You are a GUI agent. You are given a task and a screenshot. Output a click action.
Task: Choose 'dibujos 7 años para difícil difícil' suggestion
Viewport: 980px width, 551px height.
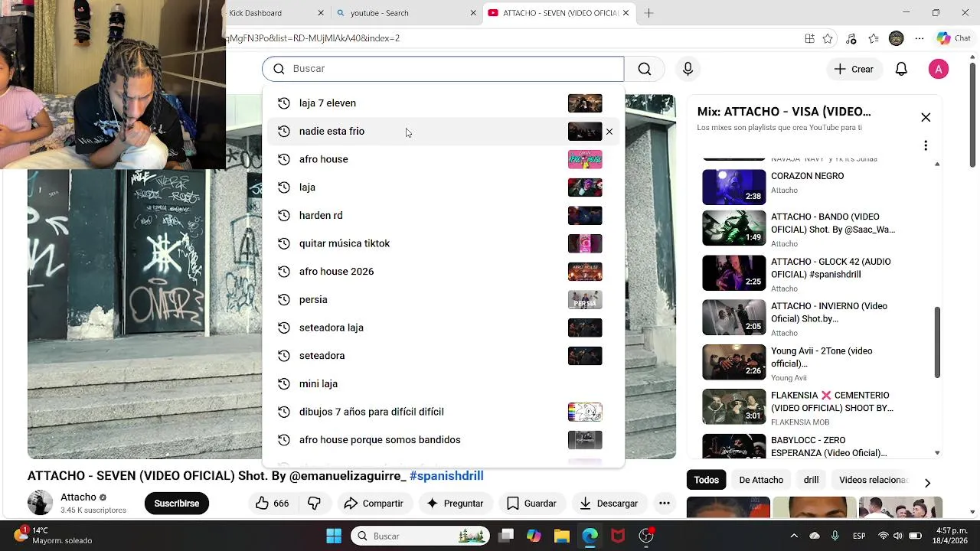(443, 412)
